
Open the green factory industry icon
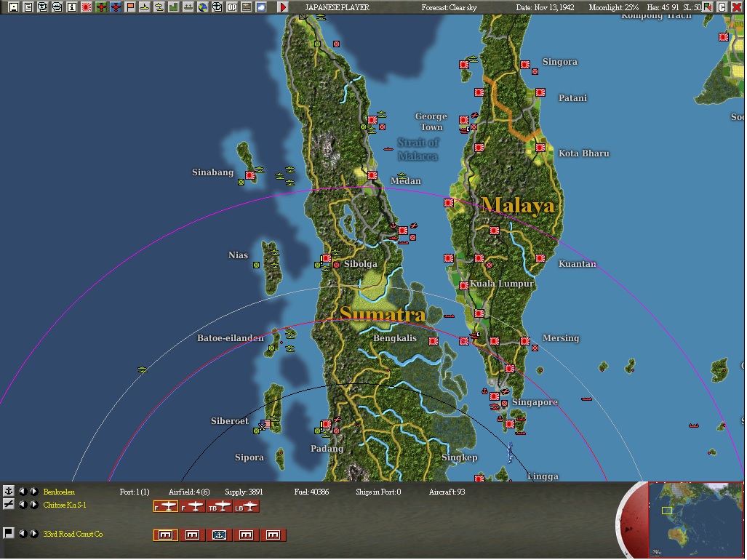click(174, 7)
